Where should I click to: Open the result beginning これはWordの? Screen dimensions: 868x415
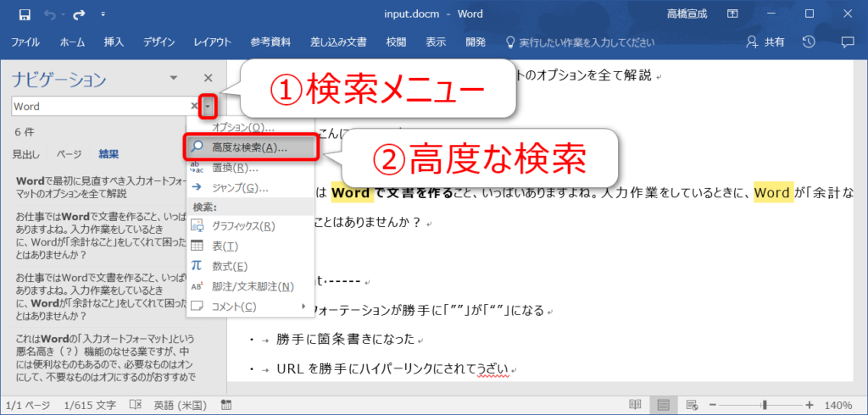click(105, 357)
